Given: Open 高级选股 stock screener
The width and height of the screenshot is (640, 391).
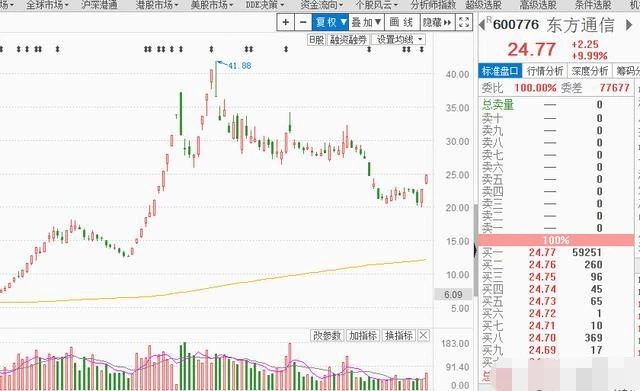Looking at the screenshot, I should click(538, 5).
